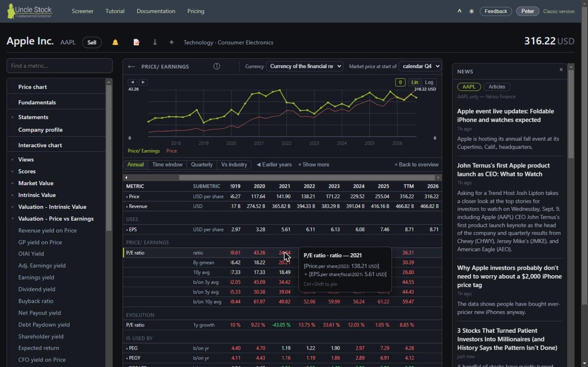The image size is (588, 367).
Task: Close the News panel
Action: (561, 70)
